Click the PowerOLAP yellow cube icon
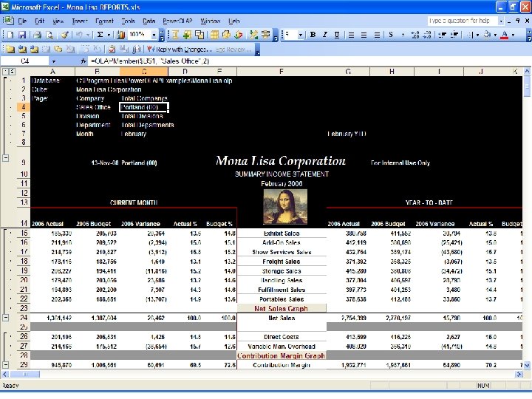This screenshot has height=399, width=532. (x=226, y=35)
